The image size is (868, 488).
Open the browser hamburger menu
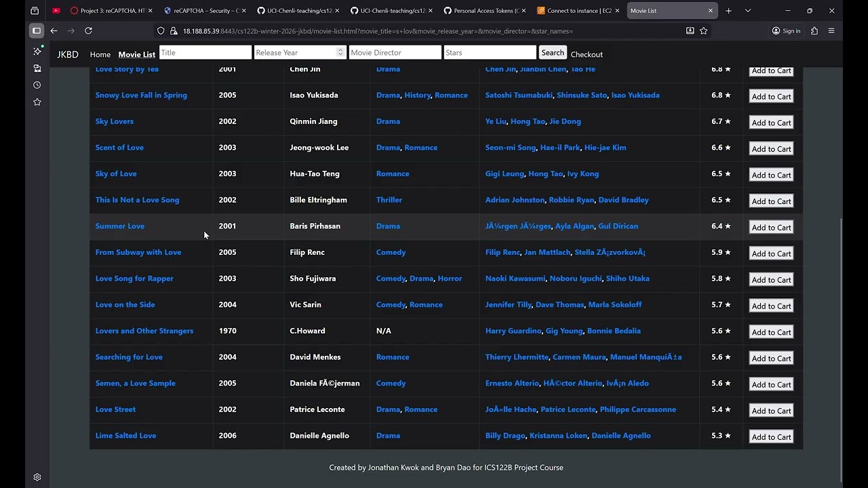[x=831, y=30]
